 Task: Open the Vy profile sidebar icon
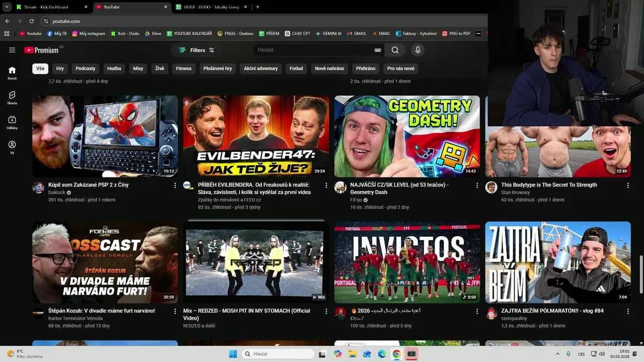(x=12, y=147)
